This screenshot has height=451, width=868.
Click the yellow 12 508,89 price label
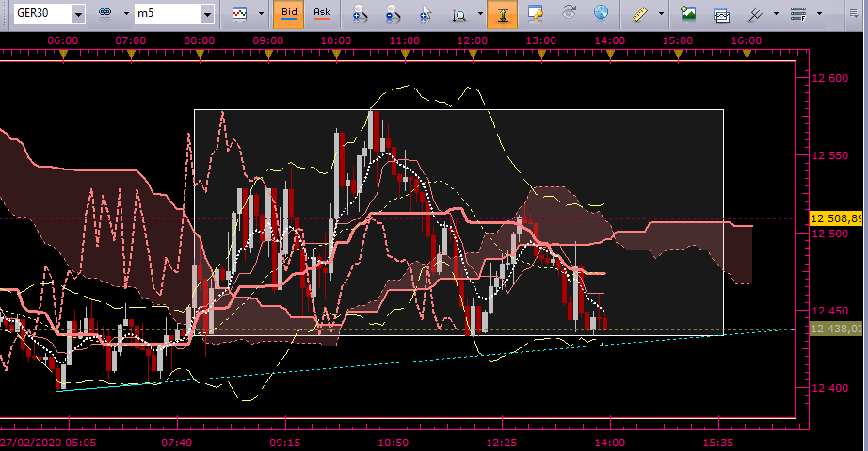836,218
